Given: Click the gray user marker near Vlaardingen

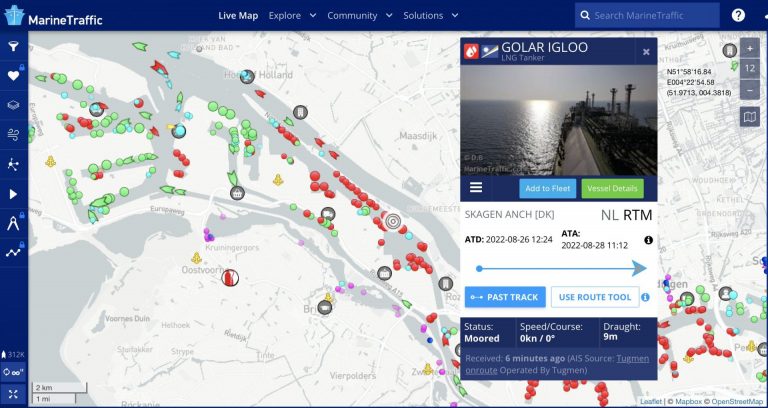Looking at the screenshot, I should 726,293.
